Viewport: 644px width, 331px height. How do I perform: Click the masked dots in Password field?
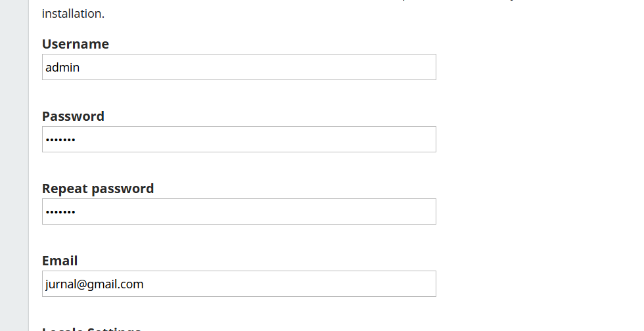pos(60,139)
